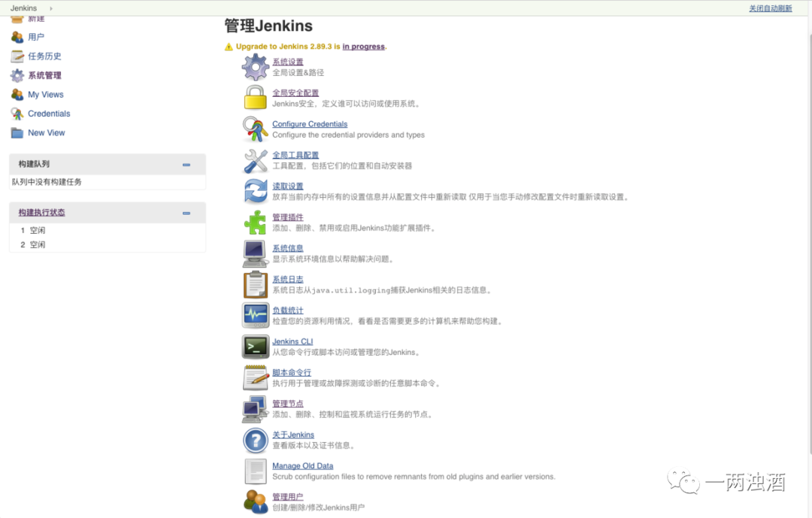812x518 pixels.
Task: Select My Views in the sidebar
Action: [46, 94]
